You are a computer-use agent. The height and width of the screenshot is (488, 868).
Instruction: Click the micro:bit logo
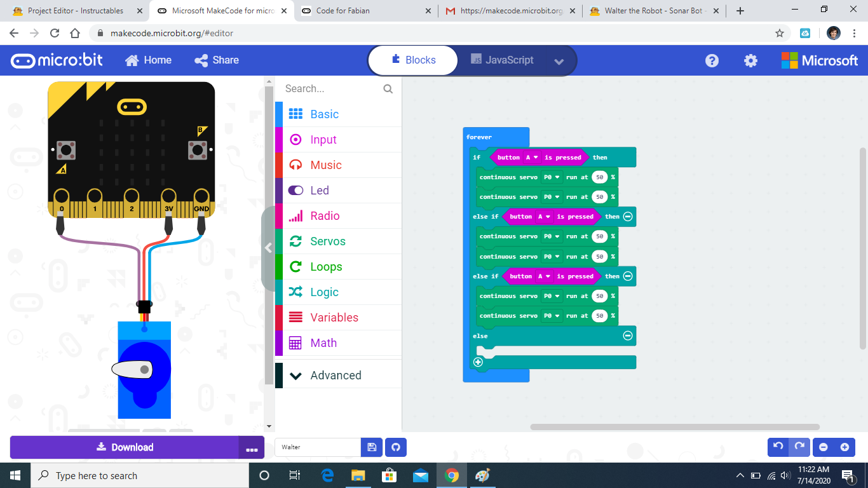[57, 60]
